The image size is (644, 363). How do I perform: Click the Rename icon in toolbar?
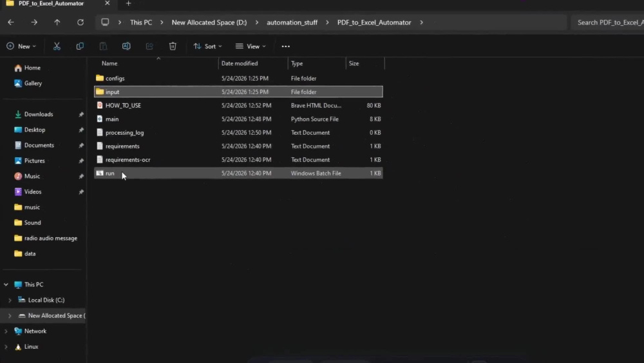tap(126, 46)
